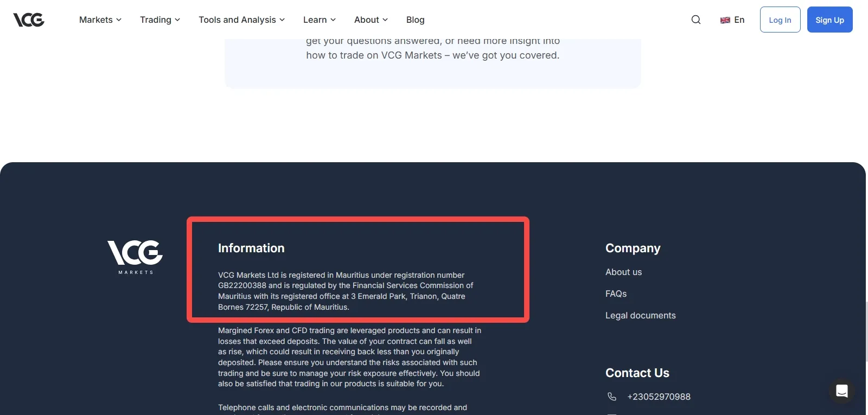Open the Tools and Analysis dropdown
868x415 pixels.
[x=242, y=20]
